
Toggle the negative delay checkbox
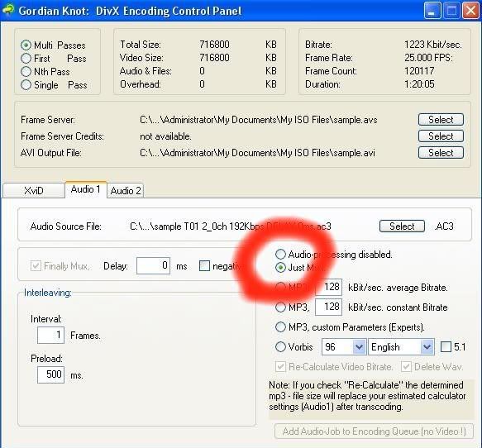pyautogui.click(x=204, y=265)
